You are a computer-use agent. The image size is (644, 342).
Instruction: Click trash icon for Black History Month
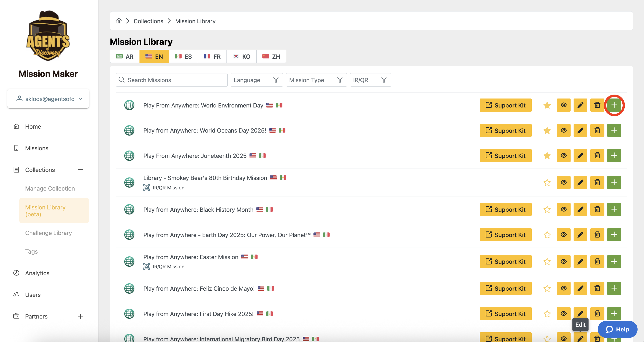click(597, 209)
